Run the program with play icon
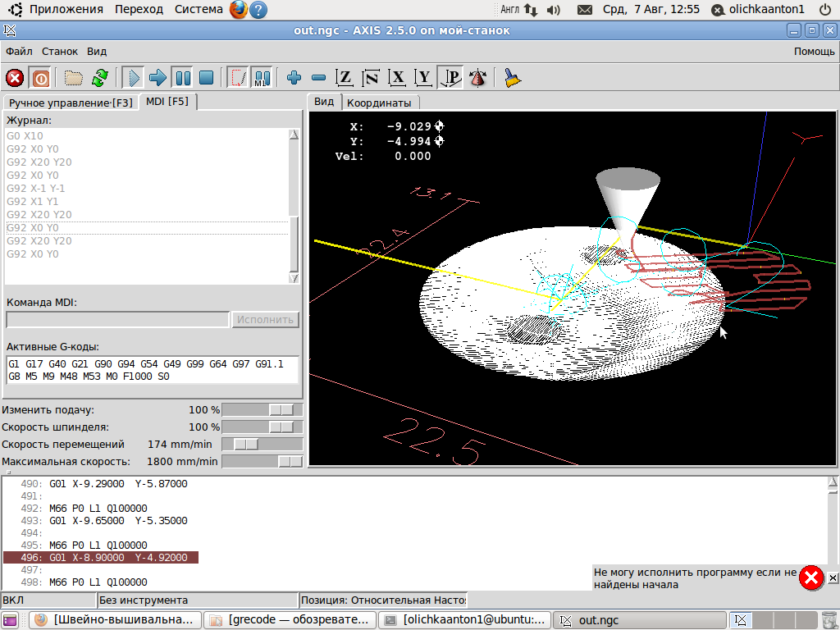 [132, 78]
